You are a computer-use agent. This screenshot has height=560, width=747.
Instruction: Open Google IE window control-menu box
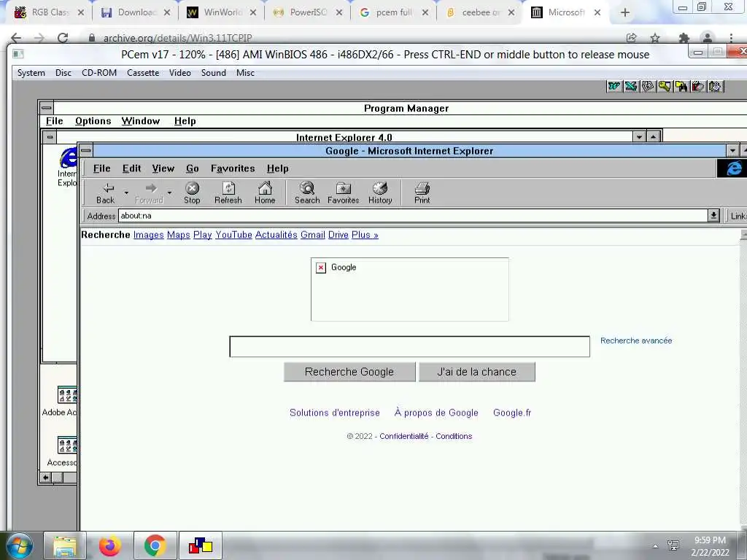[86, 150]
